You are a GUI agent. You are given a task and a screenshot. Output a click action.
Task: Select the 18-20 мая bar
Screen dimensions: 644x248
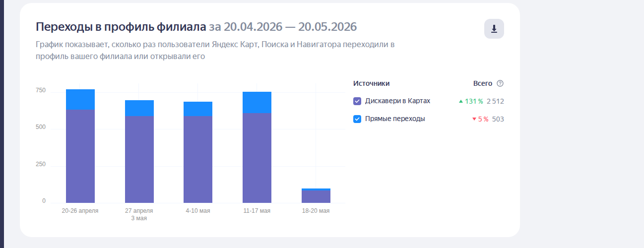point(316,196)
